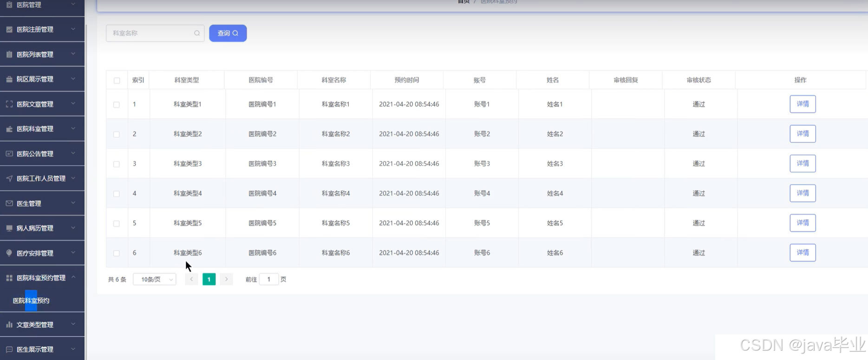Check the row with 科室类型5
Image resolution: width=868 pixels, height=360 pixels.
pyautogui.click(x=117, y=223)
